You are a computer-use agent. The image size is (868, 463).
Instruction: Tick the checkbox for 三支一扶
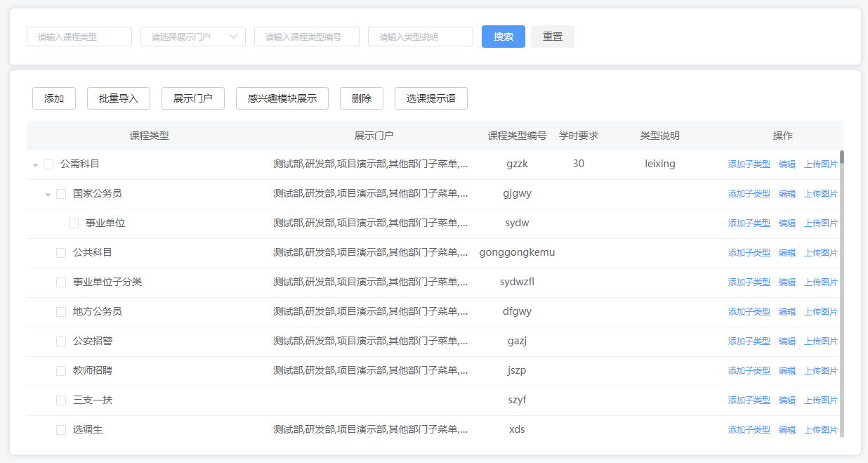coord(61,400)
